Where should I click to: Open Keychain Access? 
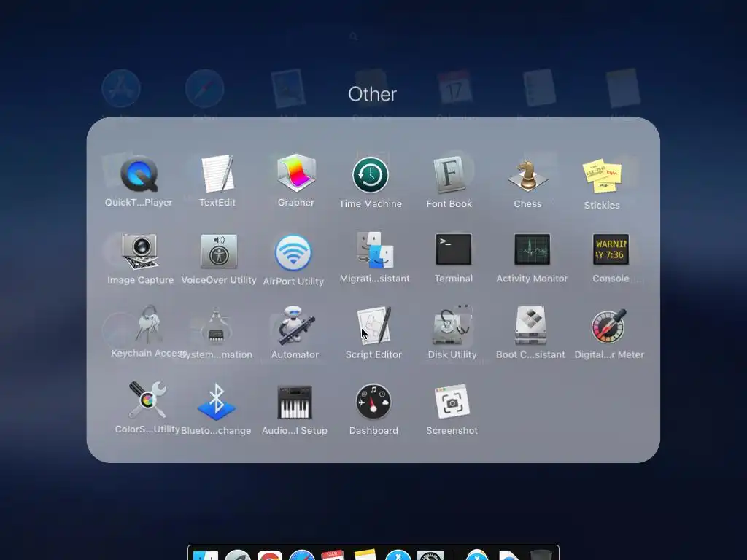click(148, 324)
